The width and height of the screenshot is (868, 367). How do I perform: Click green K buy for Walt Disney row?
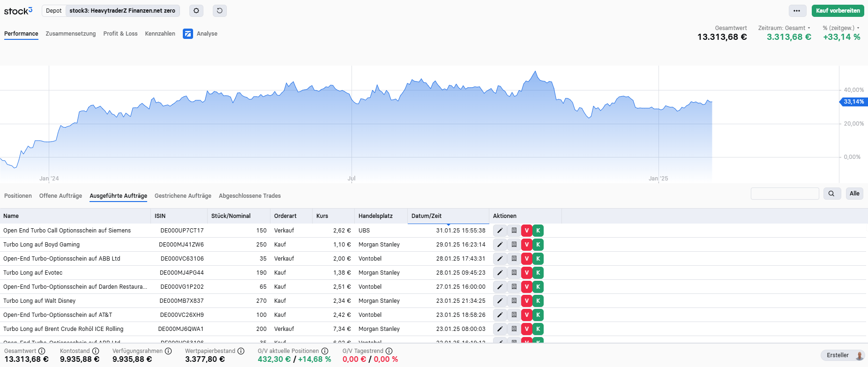(538, 301)
